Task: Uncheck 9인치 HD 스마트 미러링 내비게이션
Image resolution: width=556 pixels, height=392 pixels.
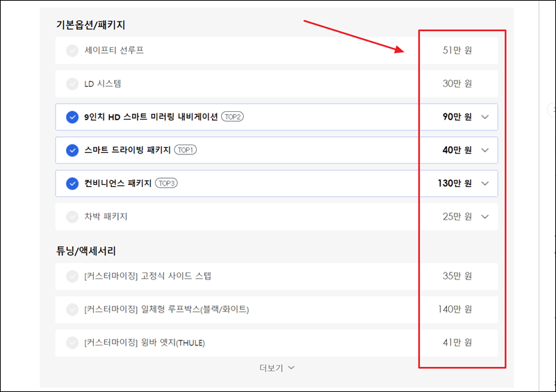Action: point(72,117)
